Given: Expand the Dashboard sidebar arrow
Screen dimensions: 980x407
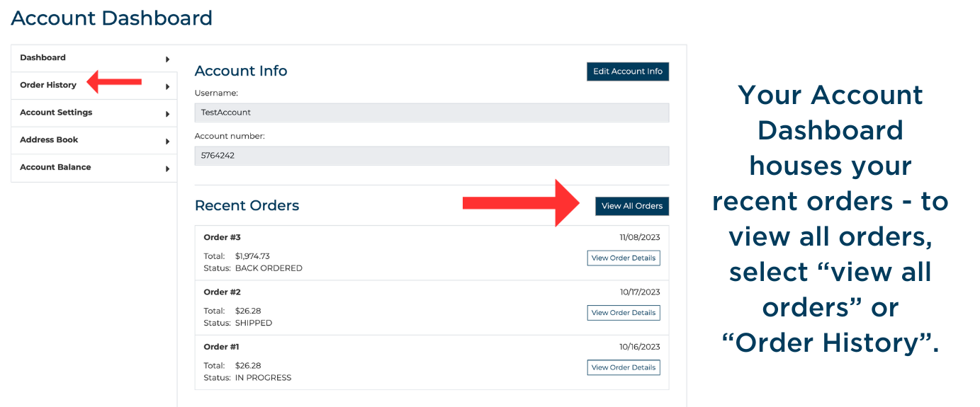Looking at the screenshot, I should [167, 59].
